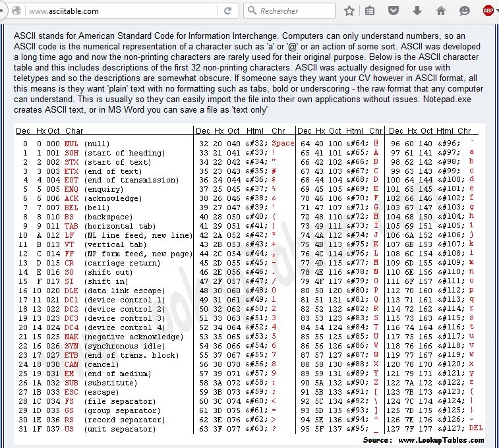This screenshot has width=499, height=448.
Task: Bookmark this page with the star icon
Action: 349,11
